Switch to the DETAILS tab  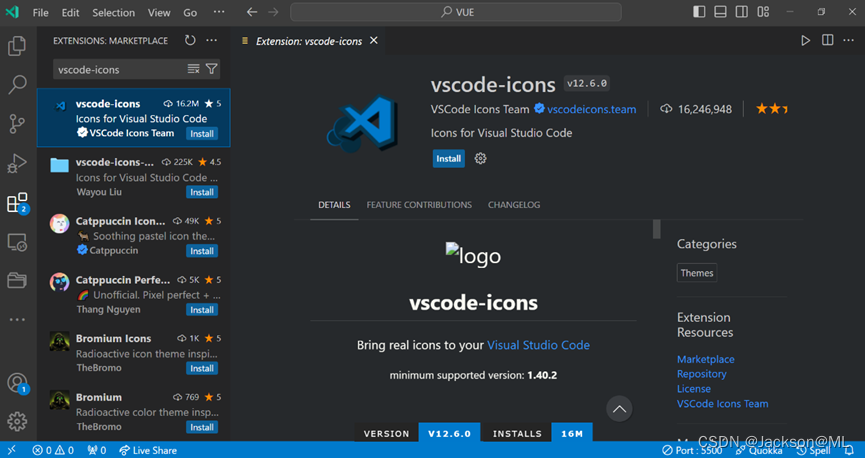click(334, 205)
